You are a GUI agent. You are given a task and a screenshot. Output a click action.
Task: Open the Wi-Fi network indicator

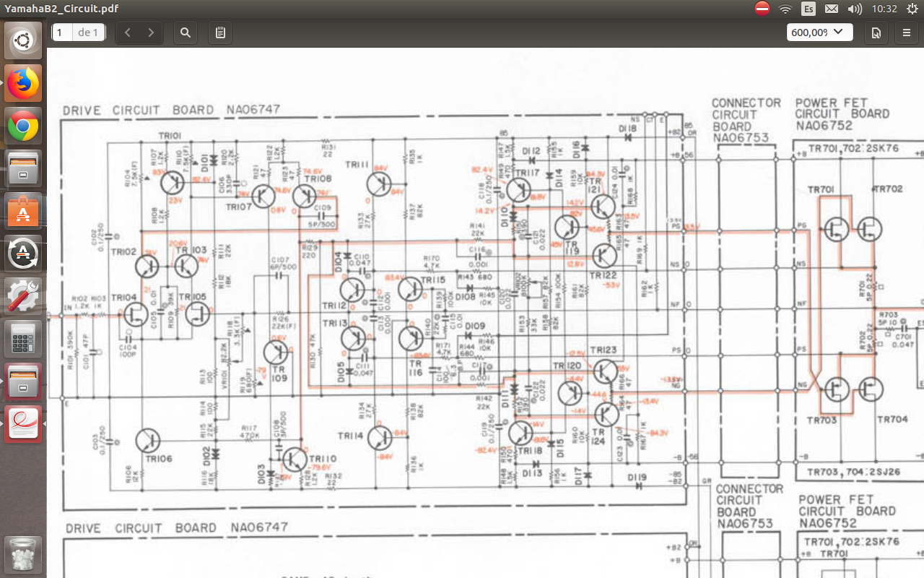[785, 9]
